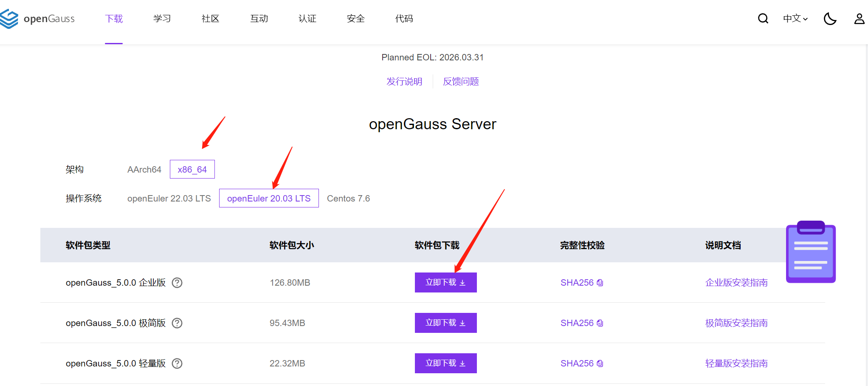Copy SHA256 for 企业版 row
868x386 pixels.
(582, 283)
